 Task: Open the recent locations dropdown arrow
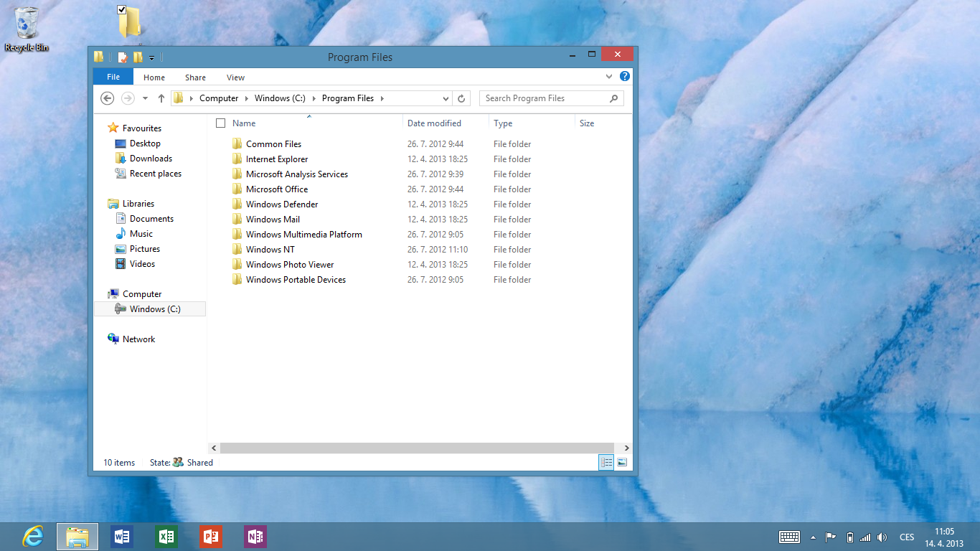(x=145, y=98)
